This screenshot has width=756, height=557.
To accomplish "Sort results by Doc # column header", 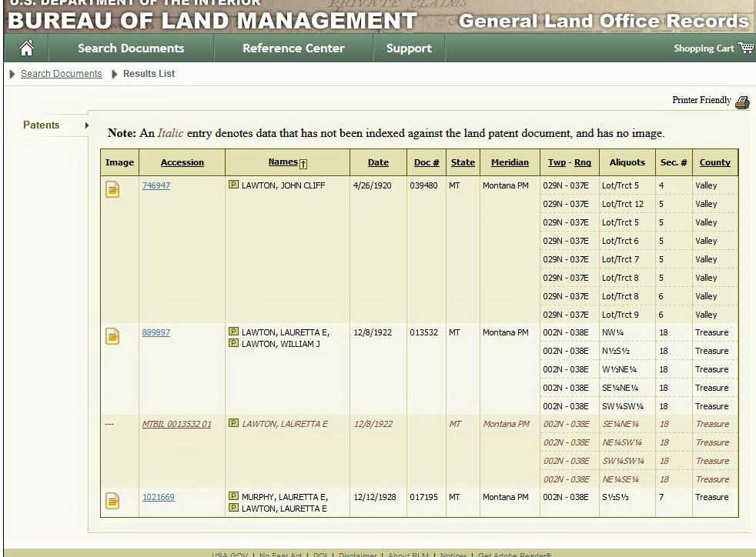I will (x=427, y=163).
